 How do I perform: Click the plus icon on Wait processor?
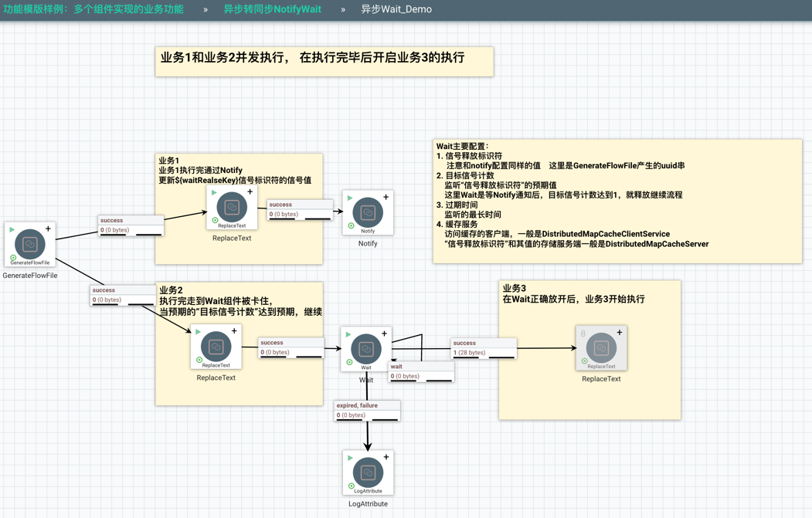(x=385, y=334)
